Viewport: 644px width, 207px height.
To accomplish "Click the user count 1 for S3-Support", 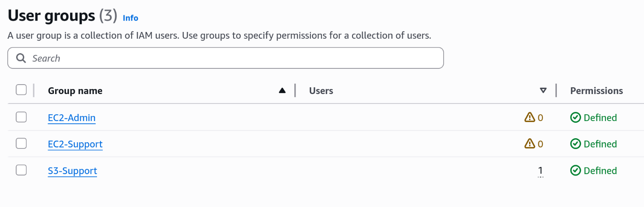I will pos(540,171).
